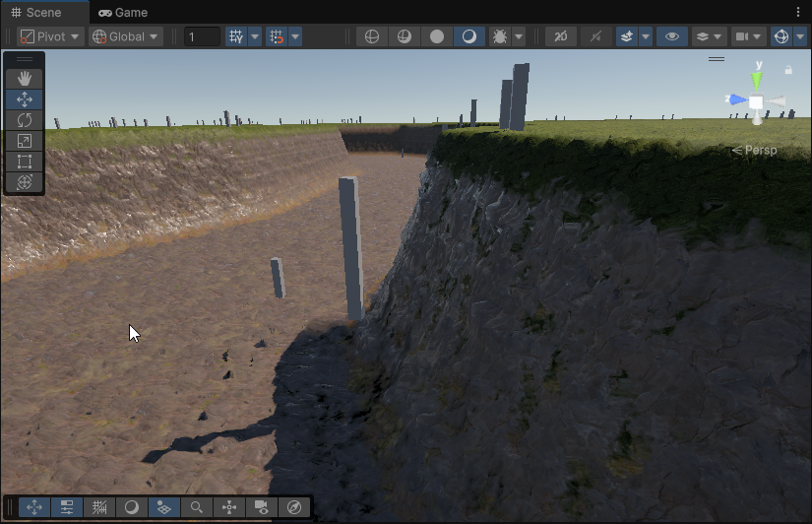
Task: Toggle Search overlay magnifier icon
Action: tap(196, 507)
